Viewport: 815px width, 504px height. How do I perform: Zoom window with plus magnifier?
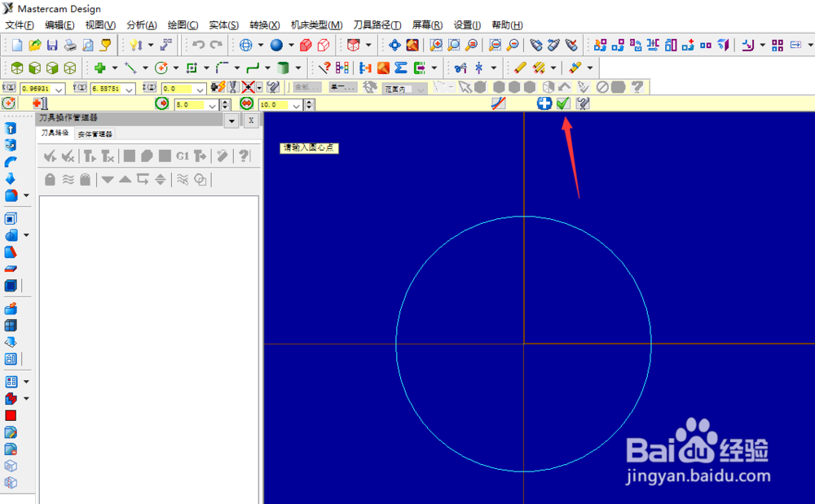436,45
